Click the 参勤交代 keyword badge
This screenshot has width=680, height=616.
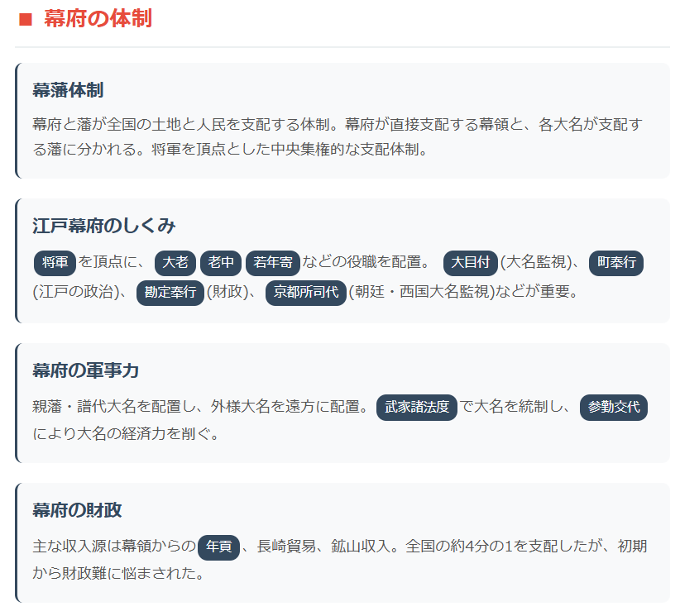pos(613,408)
